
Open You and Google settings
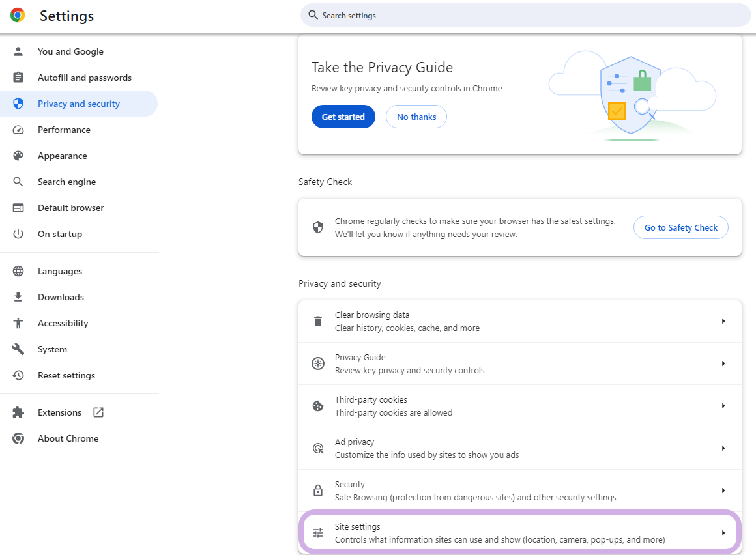click(79, 51)
